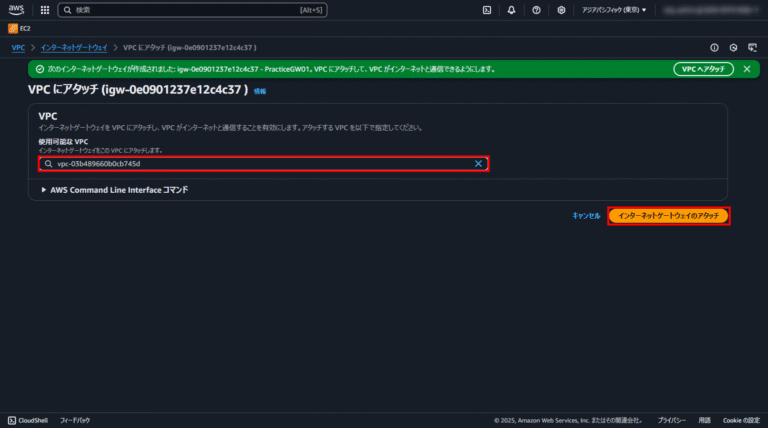The width and height of the screenshot is (768, 428).
Task: Dismiss the green success banner
Action: [746, 69]
